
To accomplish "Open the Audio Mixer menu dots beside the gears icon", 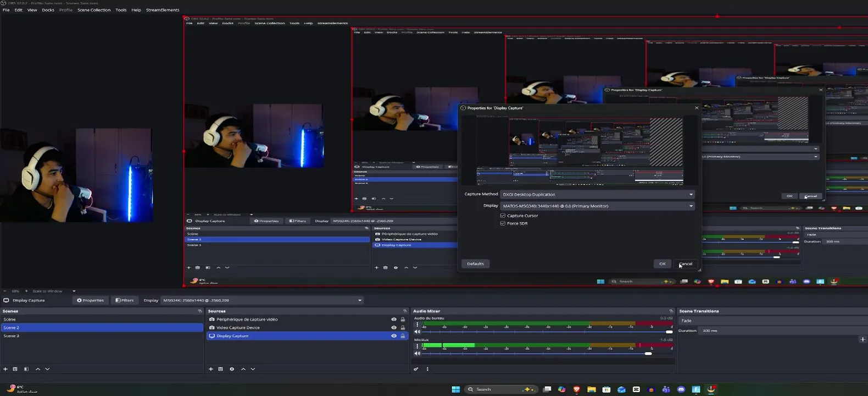I will (427, 369).
